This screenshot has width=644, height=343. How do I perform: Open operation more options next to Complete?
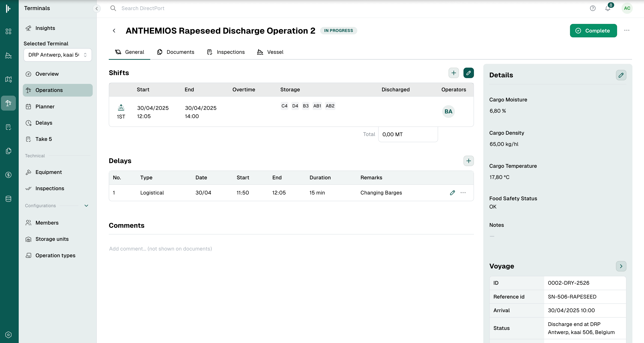tap(626, 30)
